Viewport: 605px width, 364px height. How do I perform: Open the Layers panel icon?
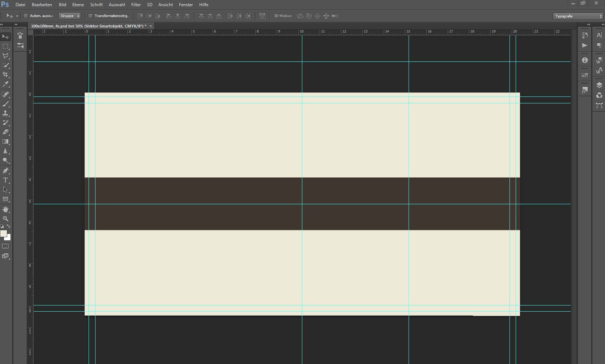click(600, 85)
